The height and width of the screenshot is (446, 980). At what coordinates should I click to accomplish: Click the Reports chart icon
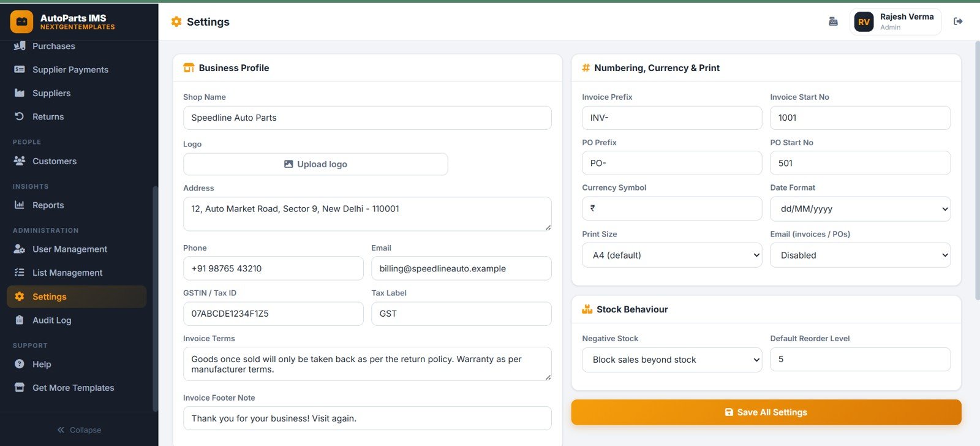point(20,205)
